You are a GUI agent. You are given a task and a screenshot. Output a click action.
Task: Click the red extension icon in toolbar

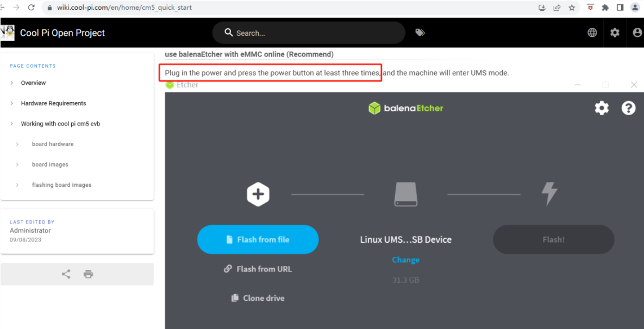tap(590, 8)
